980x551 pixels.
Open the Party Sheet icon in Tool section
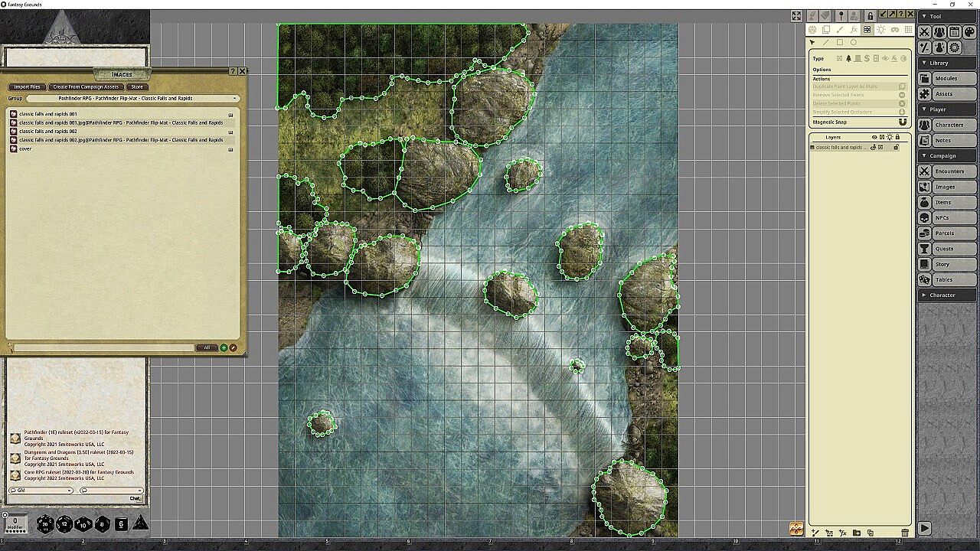pyautogui.click(x=939, y=32)
